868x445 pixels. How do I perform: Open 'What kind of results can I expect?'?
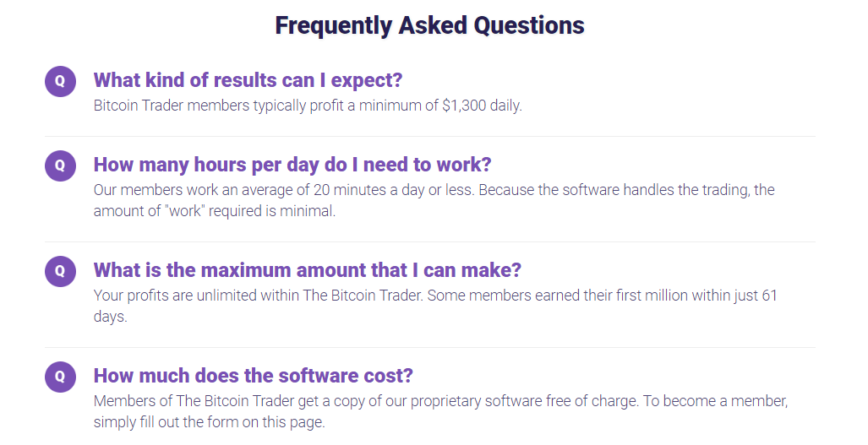point(248,80)
